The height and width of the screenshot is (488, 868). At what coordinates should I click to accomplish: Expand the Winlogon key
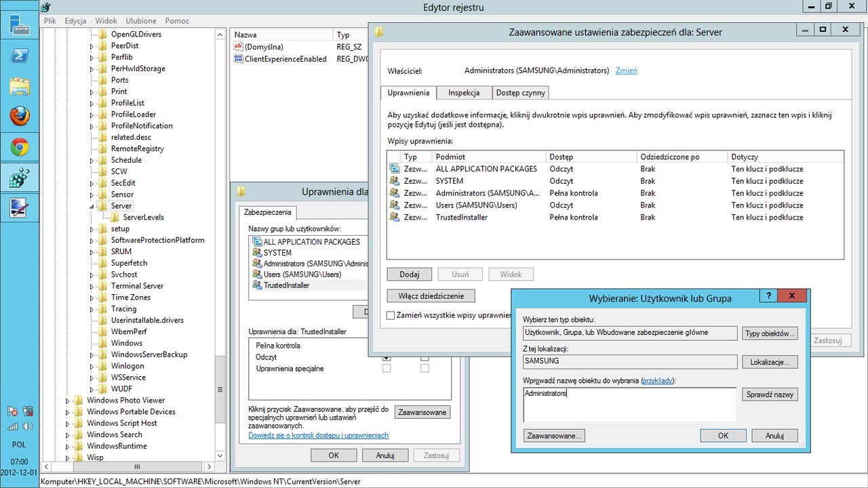click(92, 366)
